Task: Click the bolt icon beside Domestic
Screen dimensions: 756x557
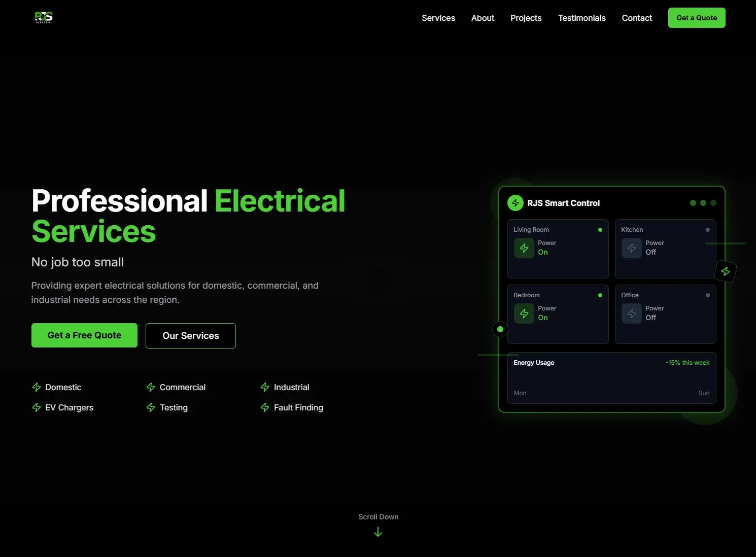Action: point(37,388)
